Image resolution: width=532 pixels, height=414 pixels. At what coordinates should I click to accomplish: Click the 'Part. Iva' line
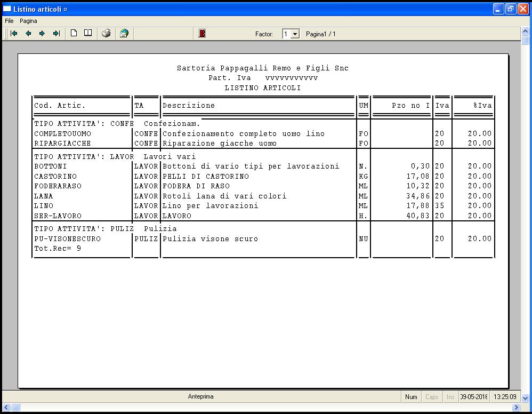[x=263, y=78]
